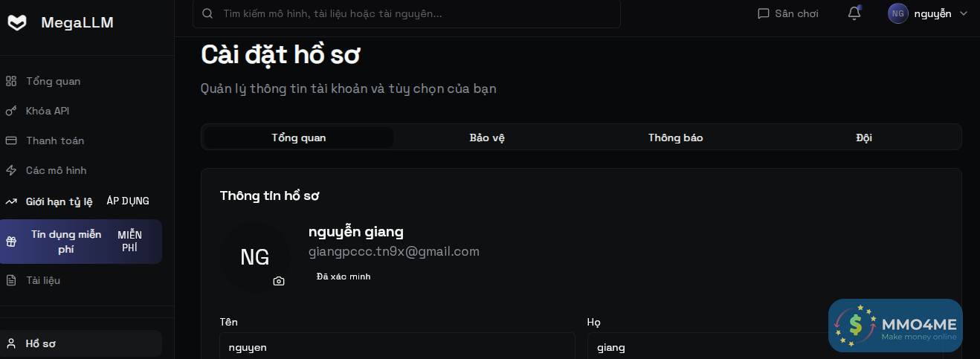Screen dimensions: 980x359
Task: Focus the top search bar
Action: click(406, 13)
